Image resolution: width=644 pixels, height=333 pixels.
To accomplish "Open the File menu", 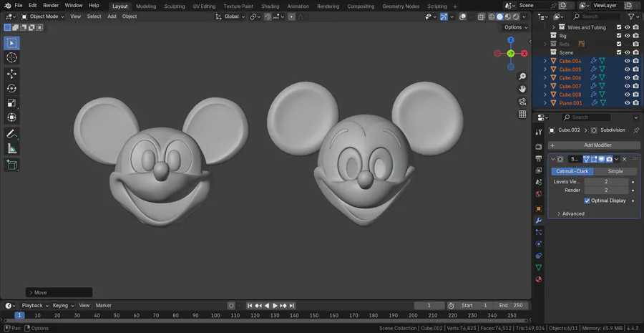I will point(19,5).
